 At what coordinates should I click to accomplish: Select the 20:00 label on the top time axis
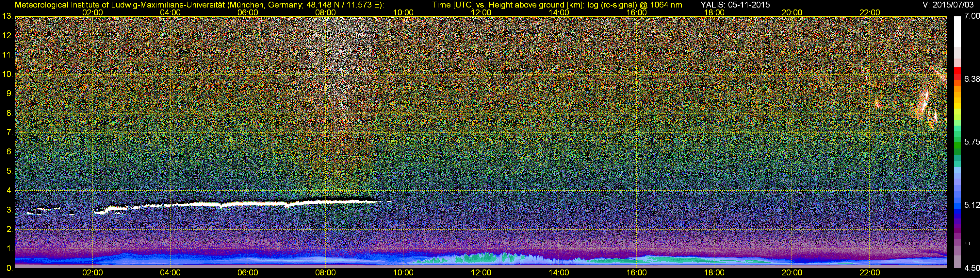tap(792, 12)
